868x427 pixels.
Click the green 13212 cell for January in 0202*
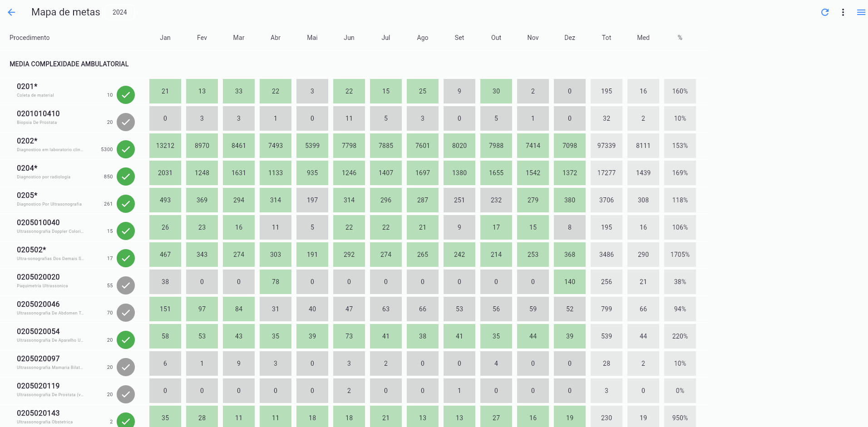tap(165, 146)
